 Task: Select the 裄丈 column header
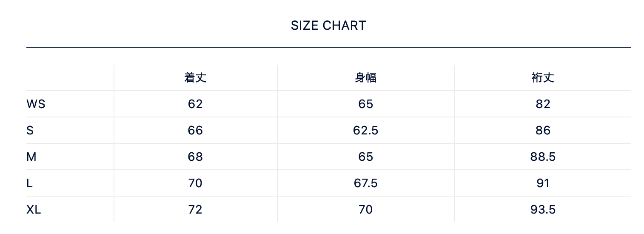coord(543,77)
